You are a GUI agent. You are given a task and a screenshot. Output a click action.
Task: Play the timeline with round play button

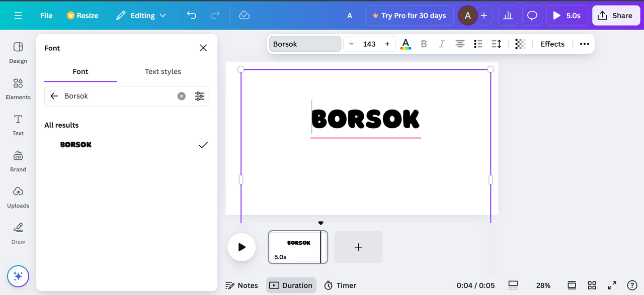pyautogui.click(x=242, y=247)
